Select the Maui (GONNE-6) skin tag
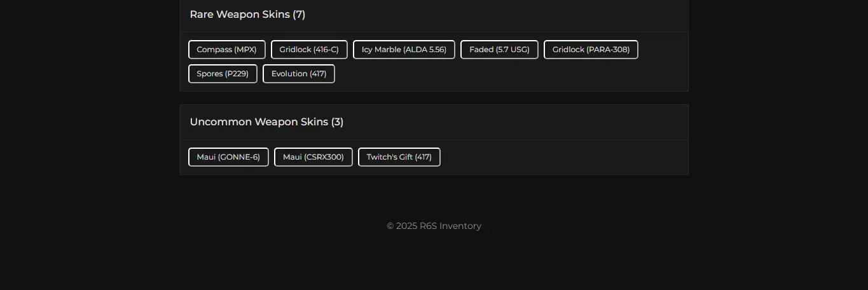Screen dimensions: 868x290 coord(228,157)
